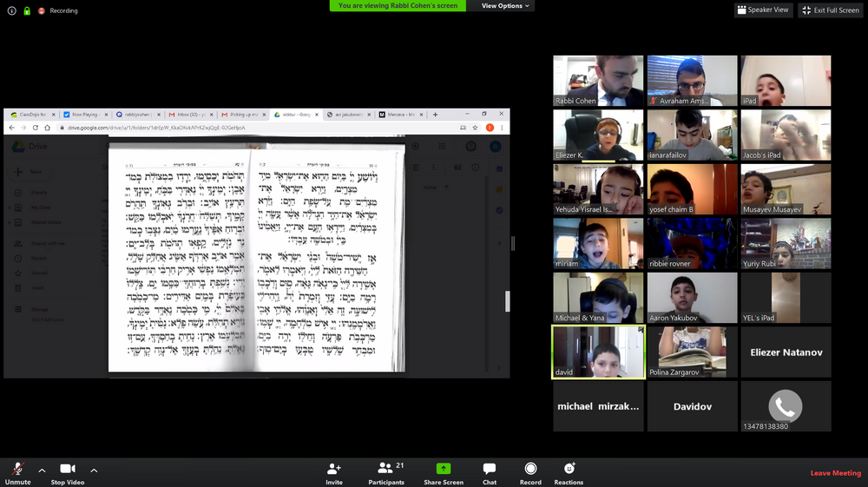Select Michael & Yana video tile
This screenshot has width=868, height=487.
coord(598,298)
